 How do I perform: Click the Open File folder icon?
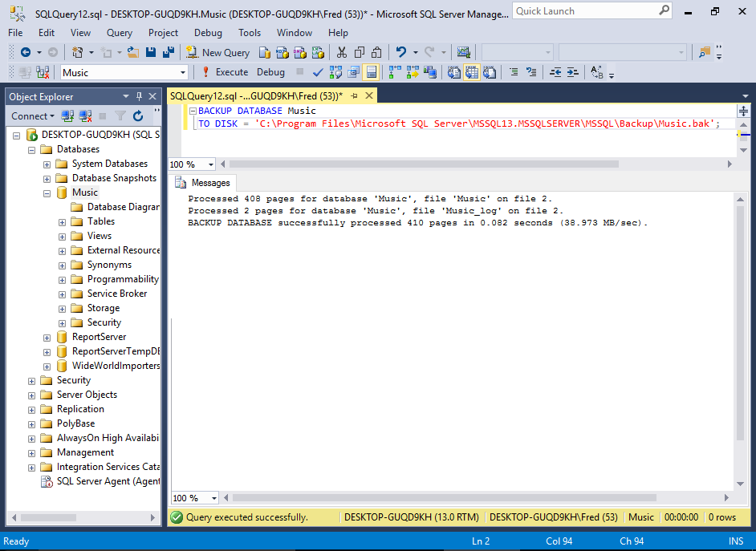(133, 52)
